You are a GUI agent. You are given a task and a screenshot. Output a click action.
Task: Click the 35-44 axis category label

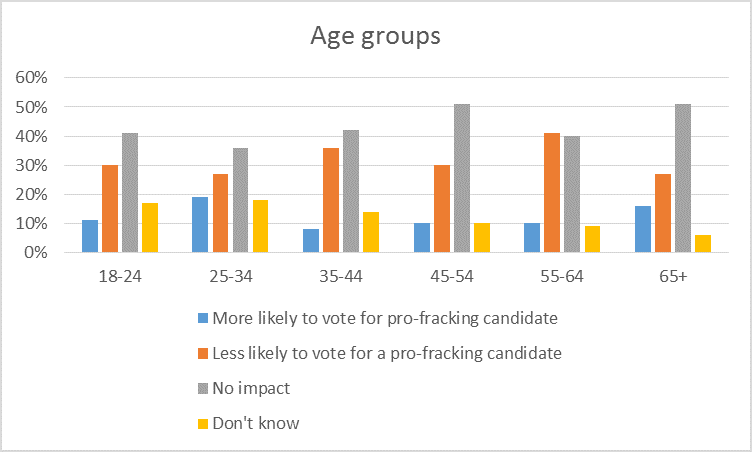340,274
